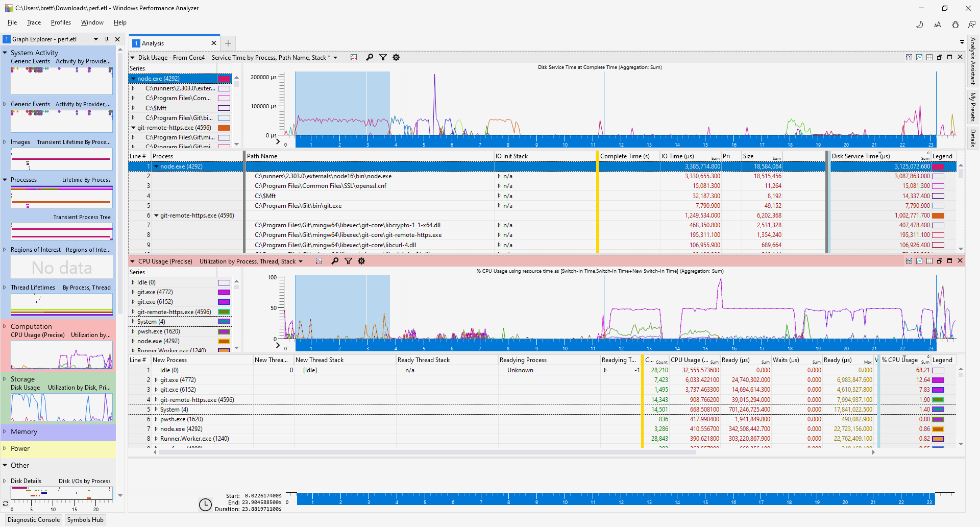The image size is (980, 527).
Task: Open search in the Disk Usage panel
Action: pyautogui.click(x=370, y=57)
